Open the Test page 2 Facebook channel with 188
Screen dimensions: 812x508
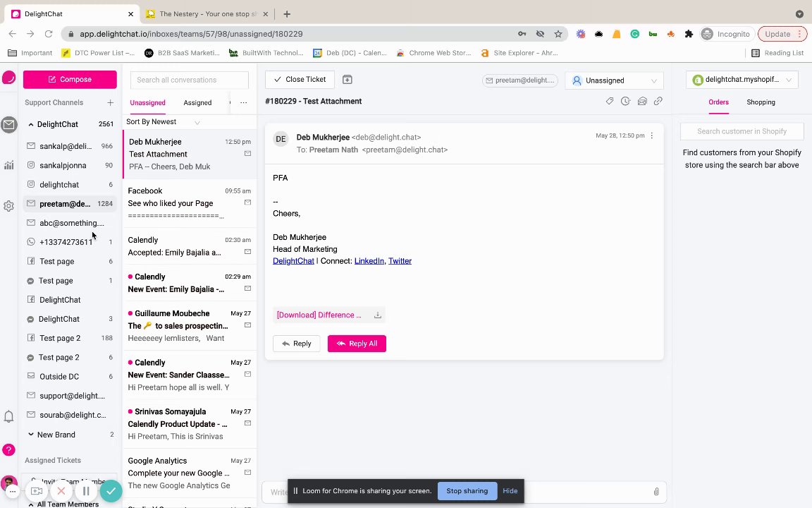click(70, 338)
